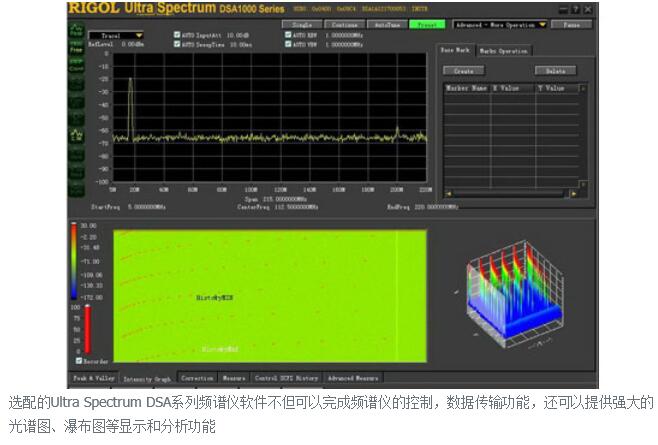658x445 pixels.
Task: Uncheck the AUTO RBW option
Action: click(x=288, y=35)
